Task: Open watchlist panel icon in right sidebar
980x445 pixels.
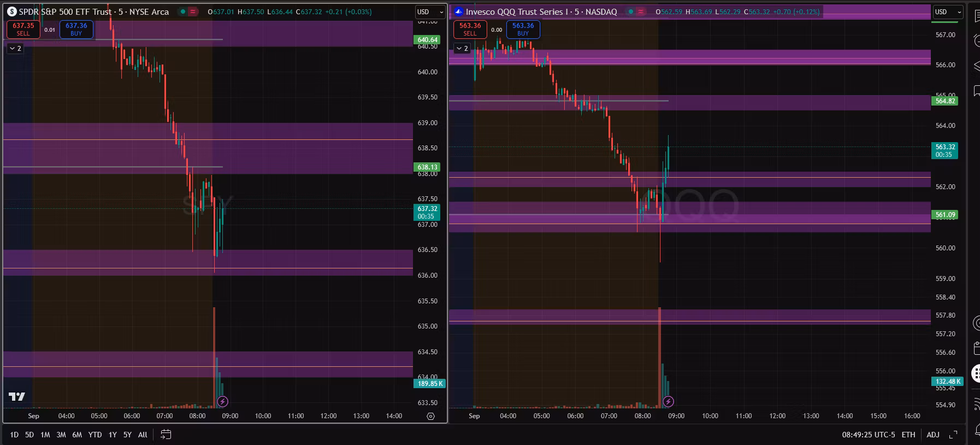Action: click(977, 16)
